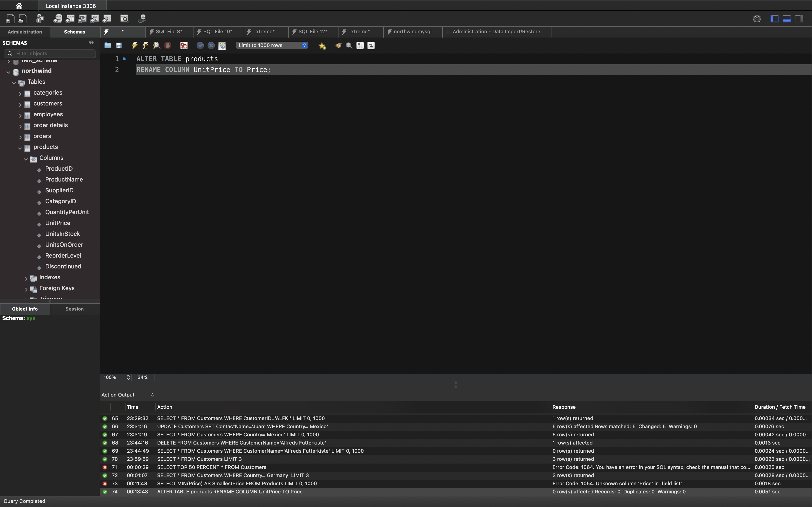Open the Limit to 1000 rows dropdown
812x507 pixels.
pyautogui.click(x=272, y=45)
